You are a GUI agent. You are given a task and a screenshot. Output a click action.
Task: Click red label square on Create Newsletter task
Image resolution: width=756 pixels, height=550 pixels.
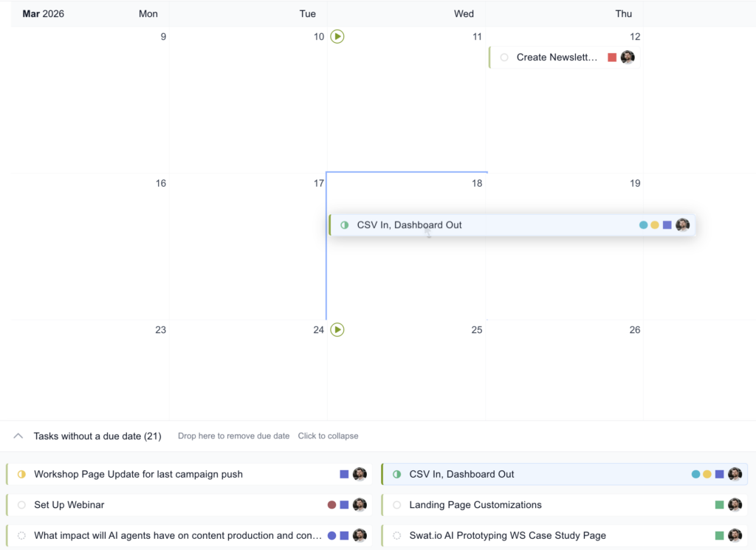pyautogui.click(x=612, y=58)
